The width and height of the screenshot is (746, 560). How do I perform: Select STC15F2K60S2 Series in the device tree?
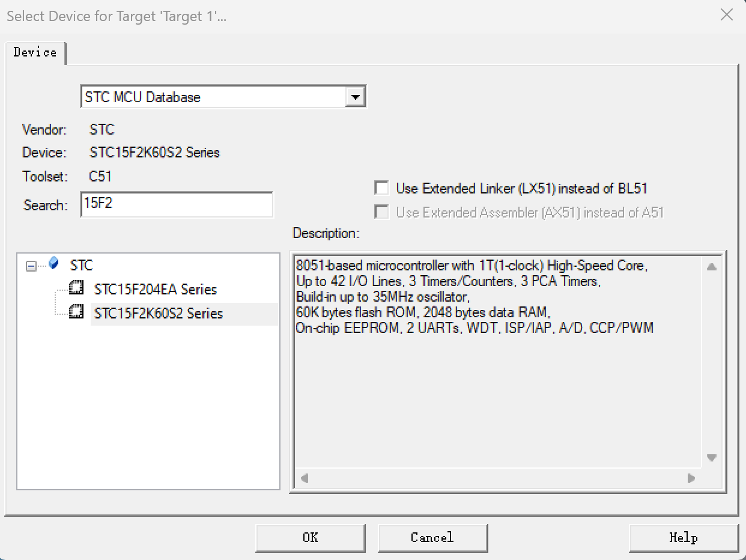click(159, 314)
